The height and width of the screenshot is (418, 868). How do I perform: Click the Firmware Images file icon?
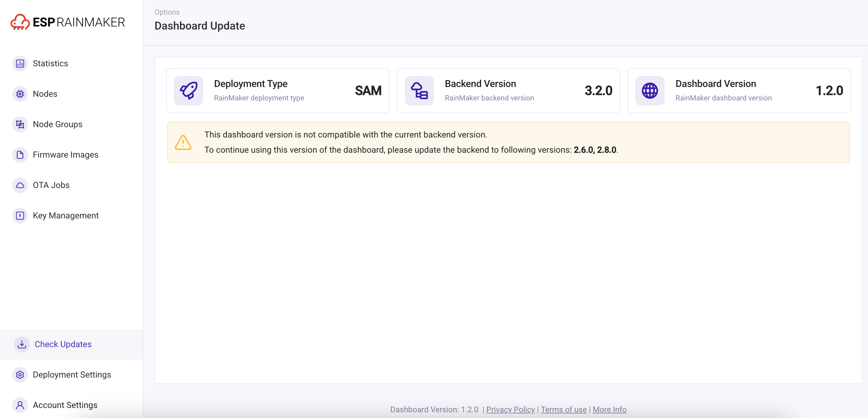coord(20,155)
